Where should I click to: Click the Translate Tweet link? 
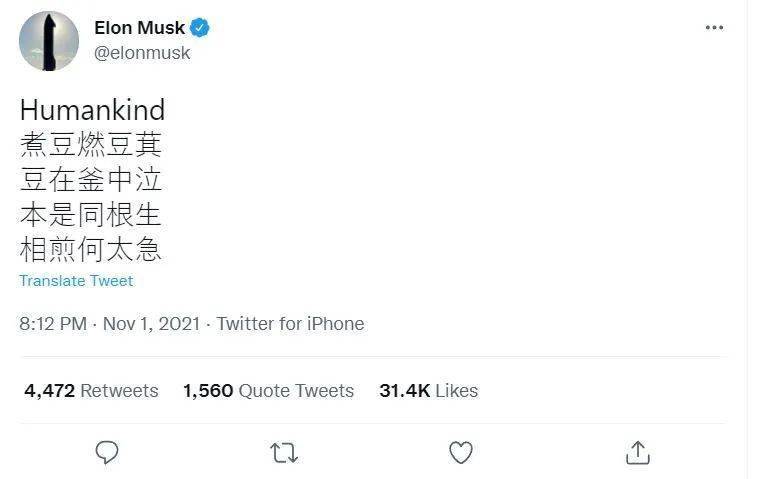[76, 281]
